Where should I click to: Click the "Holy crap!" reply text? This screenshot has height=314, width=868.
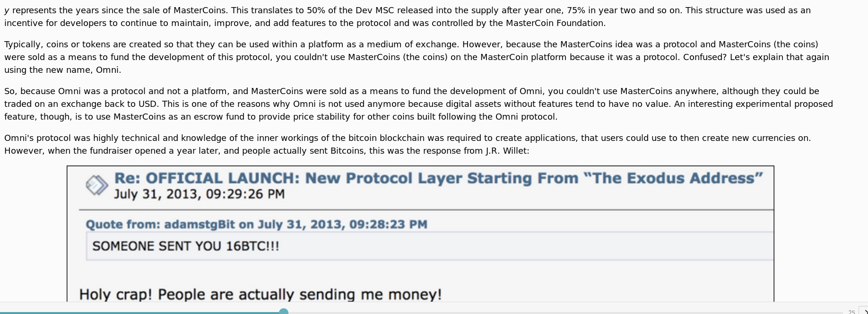pos(260,294)
